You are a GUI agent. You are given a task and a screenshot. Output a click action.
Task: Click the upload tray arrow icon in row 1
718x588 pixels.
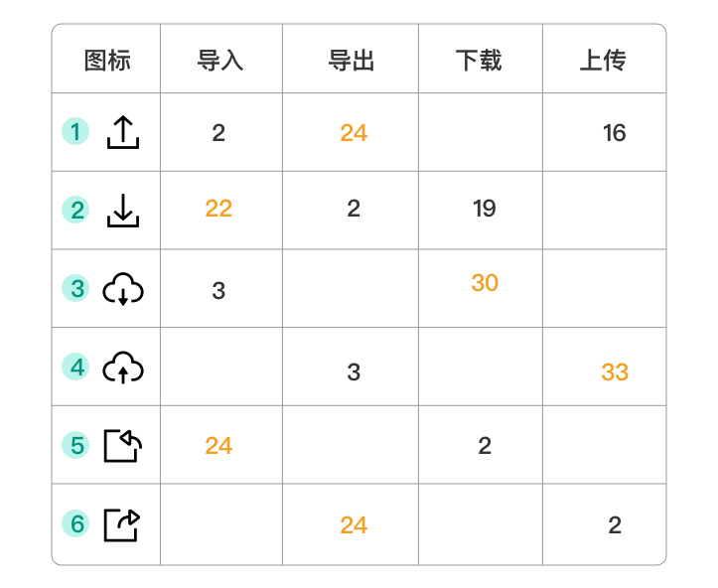[123, 132]
